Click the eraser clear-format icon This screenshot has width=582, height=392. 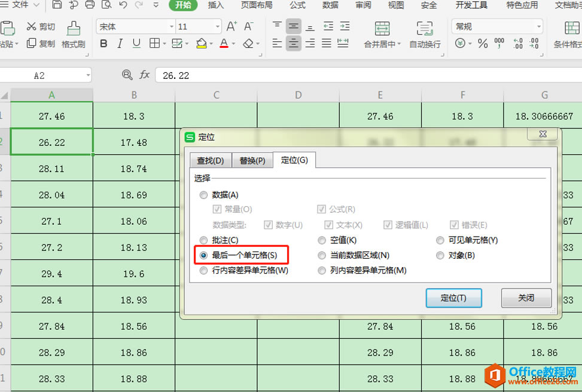248,44
